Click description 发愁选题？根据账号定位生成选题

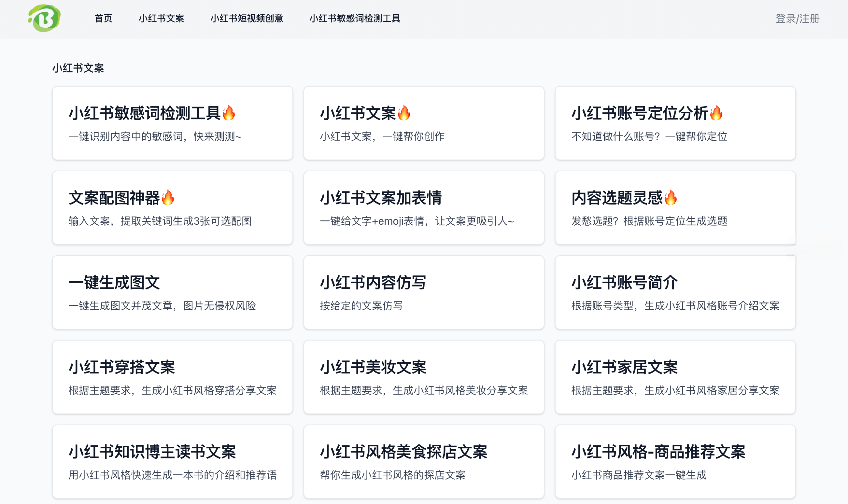[x=649, y=221]
